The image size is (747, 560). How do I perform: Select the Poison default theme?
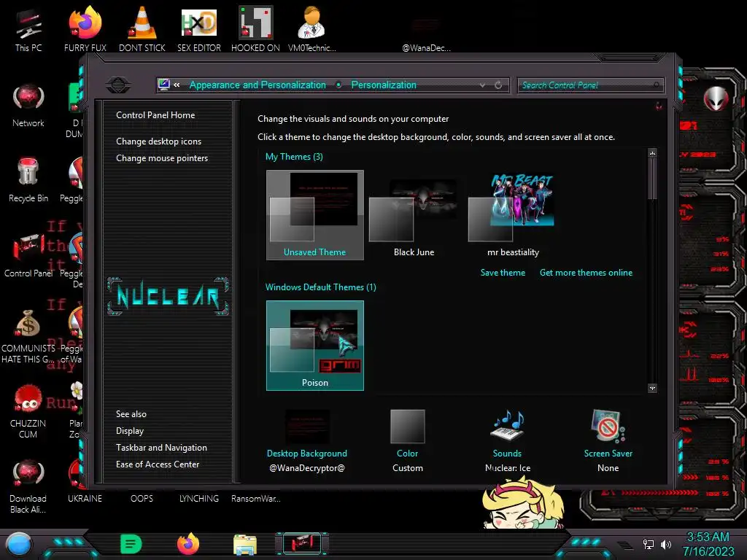[315, 345]
